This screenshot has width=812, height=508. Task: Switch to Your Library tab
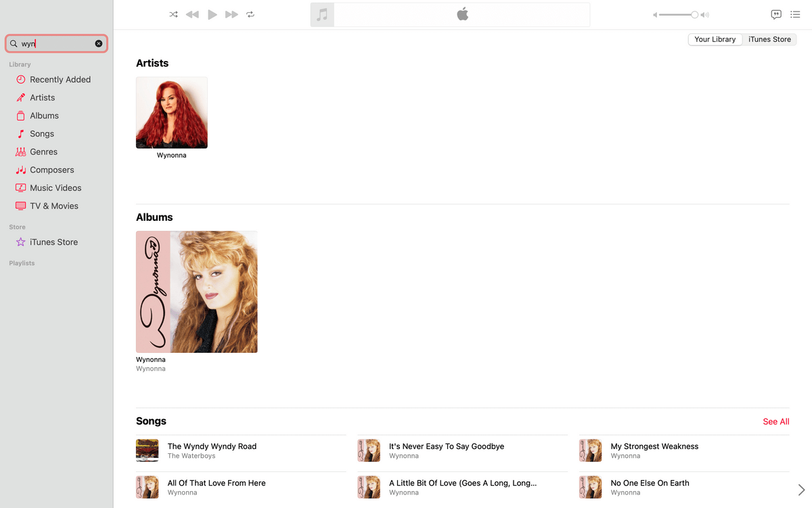pos(715,39)
